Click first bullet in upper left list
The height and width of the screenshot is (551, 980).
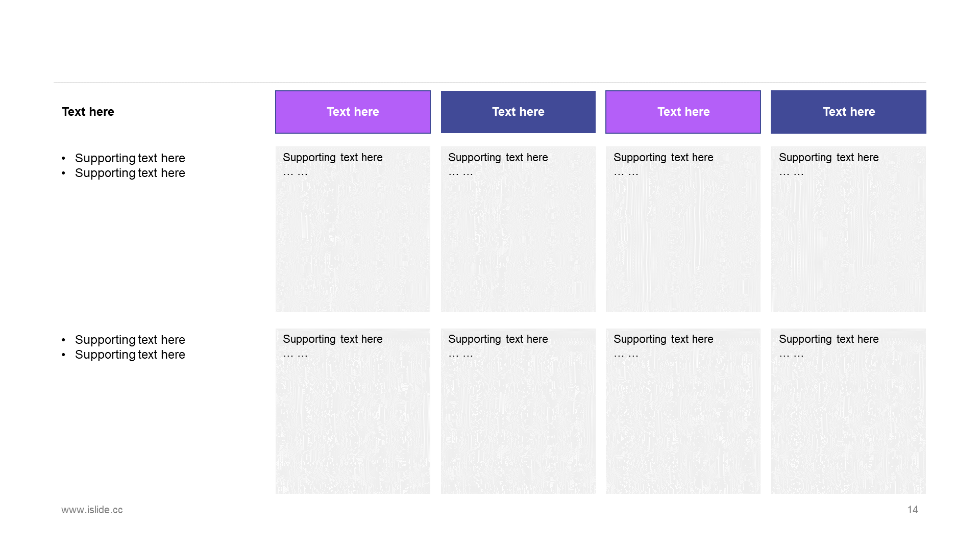(x=123, y=158)
